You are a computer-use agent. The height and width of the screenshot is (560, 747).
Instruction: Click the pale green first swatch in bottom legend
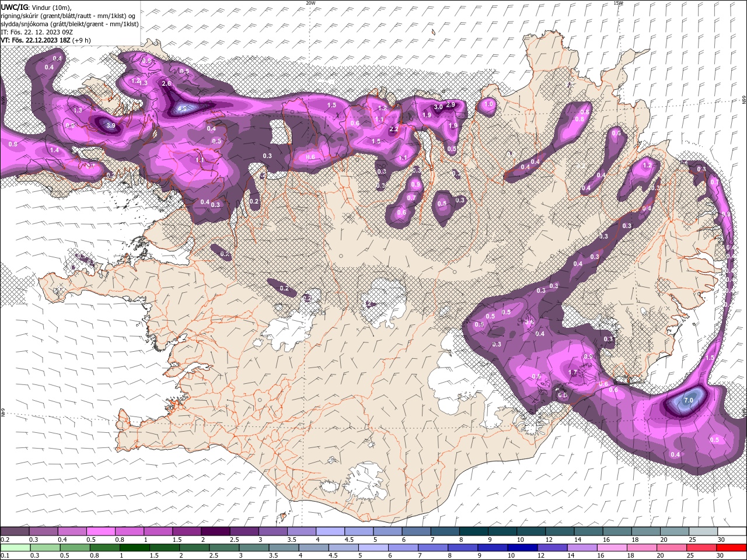pos(15,548)
